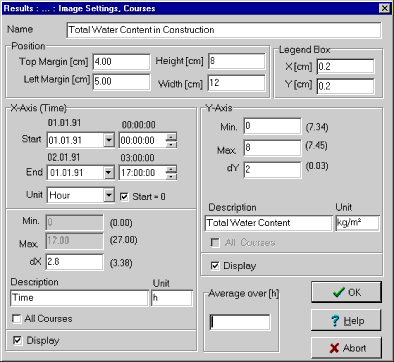
Task: Click the (7.45) value next to Y-Axis Max.
Action: [x=317, y=146]
